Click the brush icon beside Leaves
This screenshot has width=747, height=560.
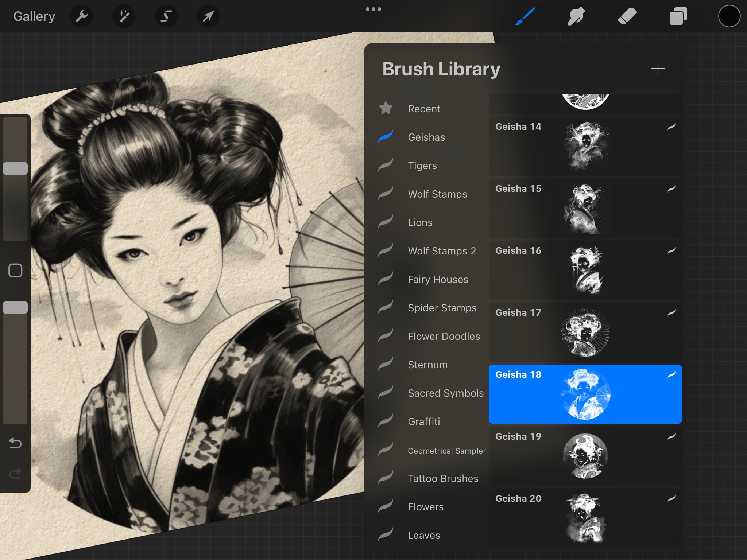(386, 534)
